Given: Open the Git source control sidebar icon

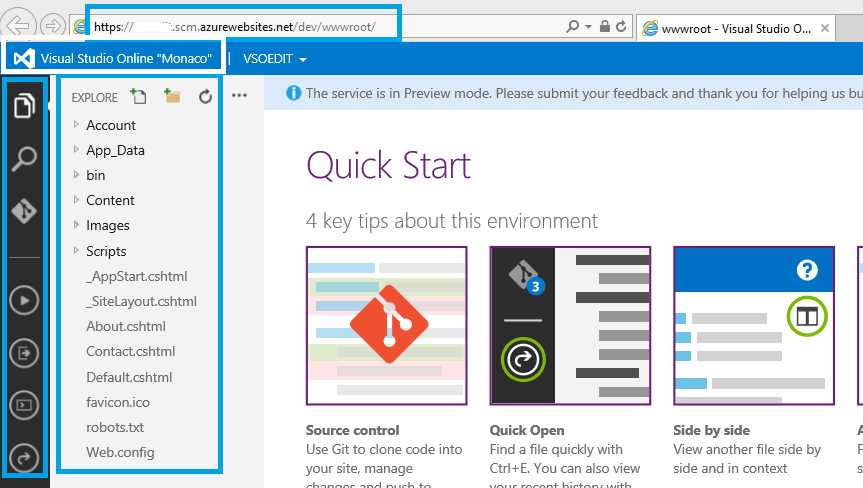Looking at the screenshot, I should tap(24, 210).
